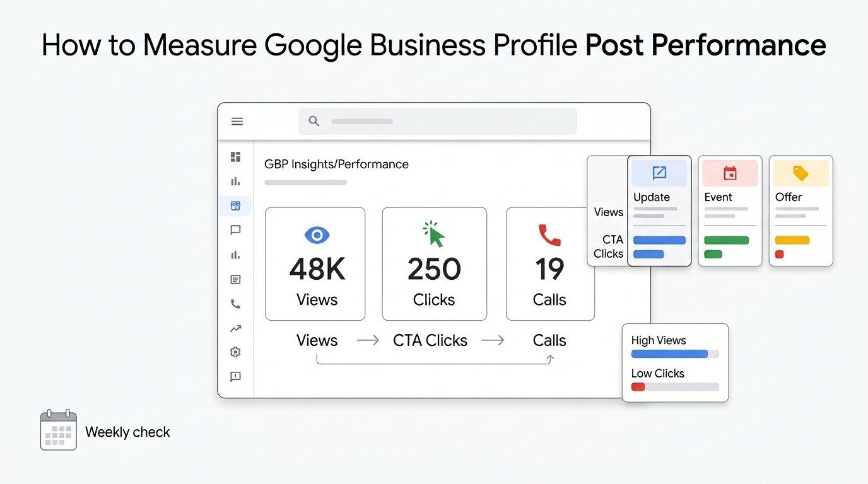The height and width of the screenshot is (484, 868).
Task: Click the green cursor icon above 250
Action: (434, 234)
